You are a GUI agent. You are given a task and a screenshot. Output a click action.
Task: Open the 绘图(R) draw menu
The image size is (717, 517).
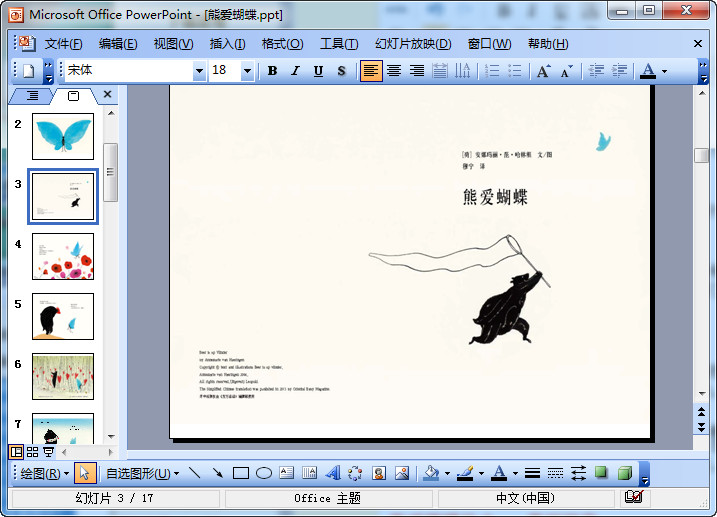(x=44, y=474)
